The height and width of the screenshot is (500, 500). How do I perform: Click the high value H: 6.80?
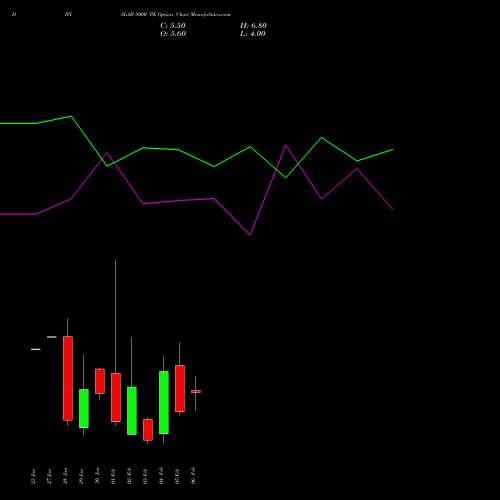(x=253, y=26)
